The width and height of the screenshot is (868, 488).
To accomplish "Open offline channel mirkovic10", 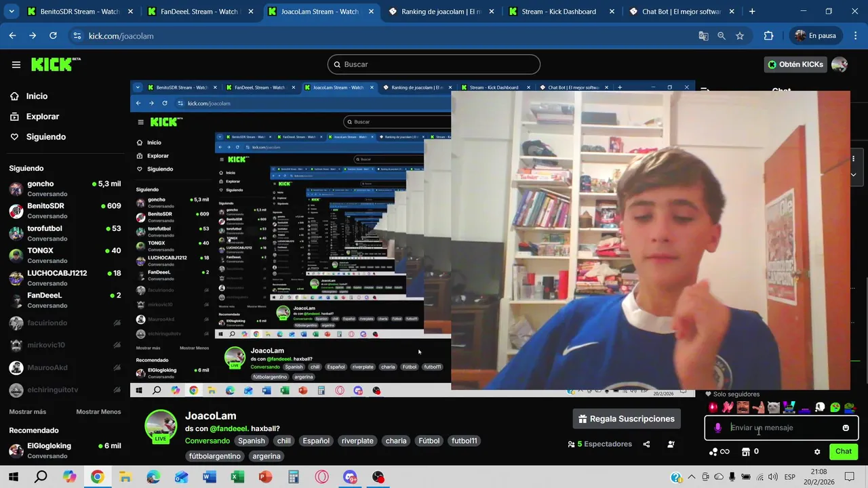I will point(64,345).
